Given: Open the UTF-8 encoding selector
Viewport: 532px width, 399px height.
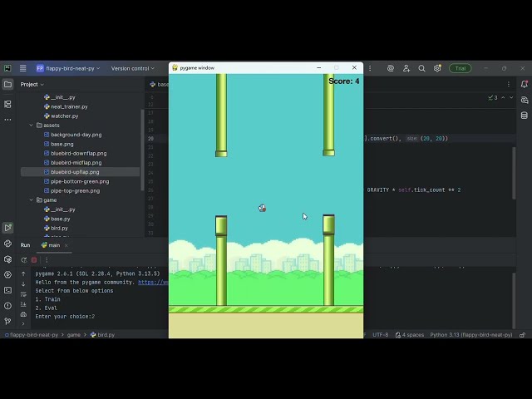Looking at the screenshot, I should click(x=381, y=335).
